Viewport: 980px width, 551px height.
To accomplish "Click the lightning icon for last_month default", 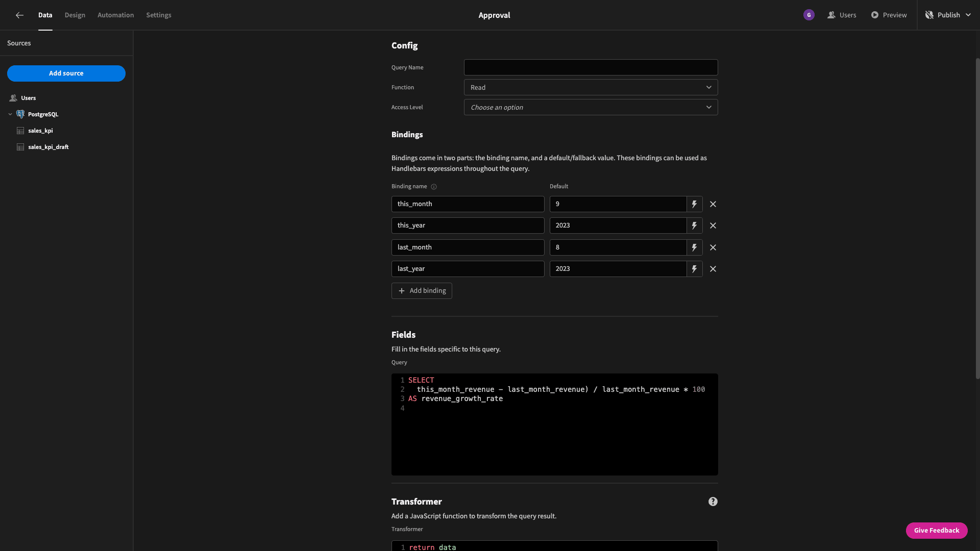I will pos(694,247).
